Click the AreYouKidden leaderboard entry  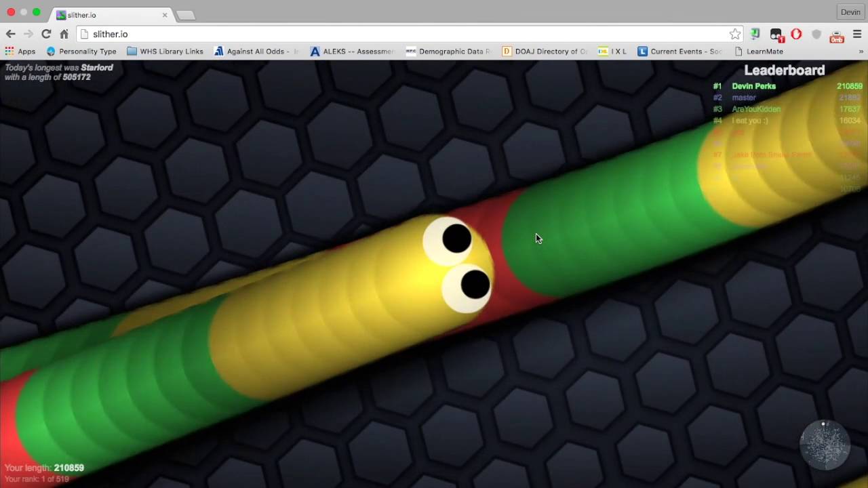coord(787,109)
